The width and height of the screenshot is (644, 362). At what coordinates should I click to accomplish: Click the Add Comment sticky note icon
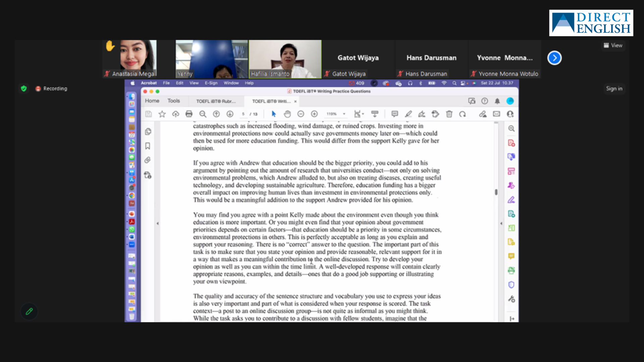[395, 114]
